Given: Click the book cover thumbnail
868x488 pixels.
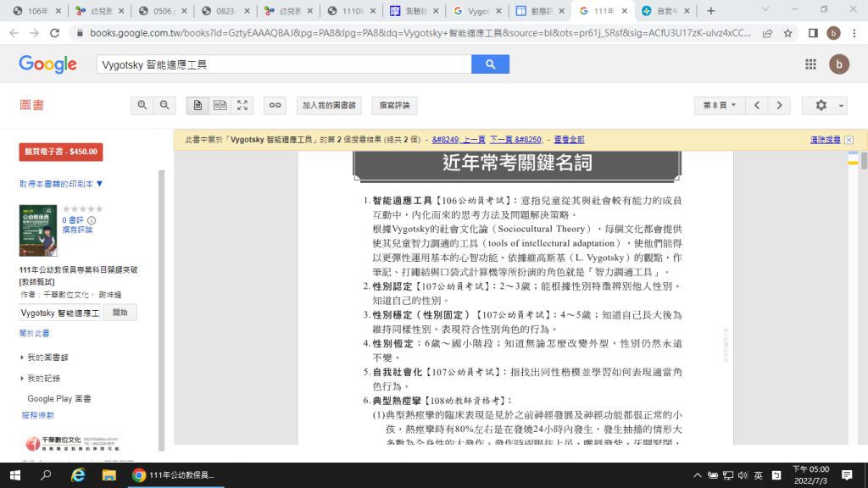Looking at the screenshot, I should pyautogui.click(x=38, y=230).
